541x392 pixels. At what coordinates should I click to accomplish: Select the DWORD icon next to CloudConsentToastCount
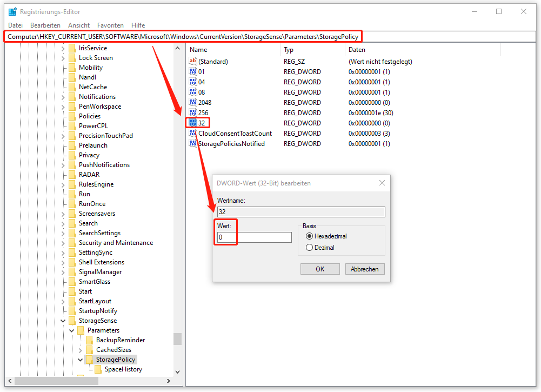pyautogui.click(x=192, y=133)
